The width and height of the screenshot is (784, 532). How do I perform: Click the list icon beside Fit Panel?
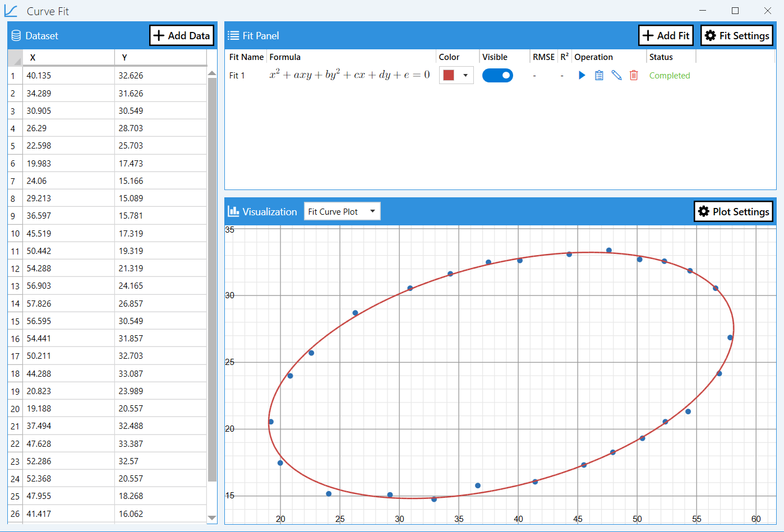pos(235,35)
